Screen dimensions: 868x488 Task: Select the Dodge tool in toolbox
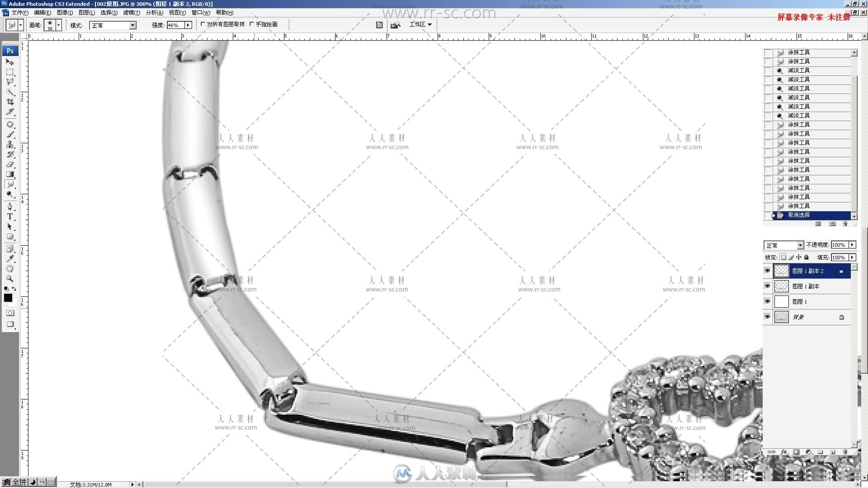pos(9,194)
